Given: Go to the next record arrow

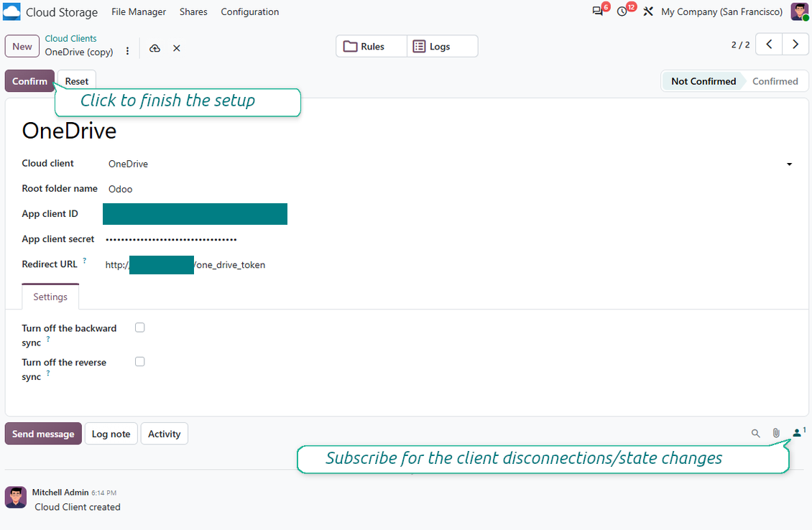Looking at the screenshot, I should pos(795,44).
